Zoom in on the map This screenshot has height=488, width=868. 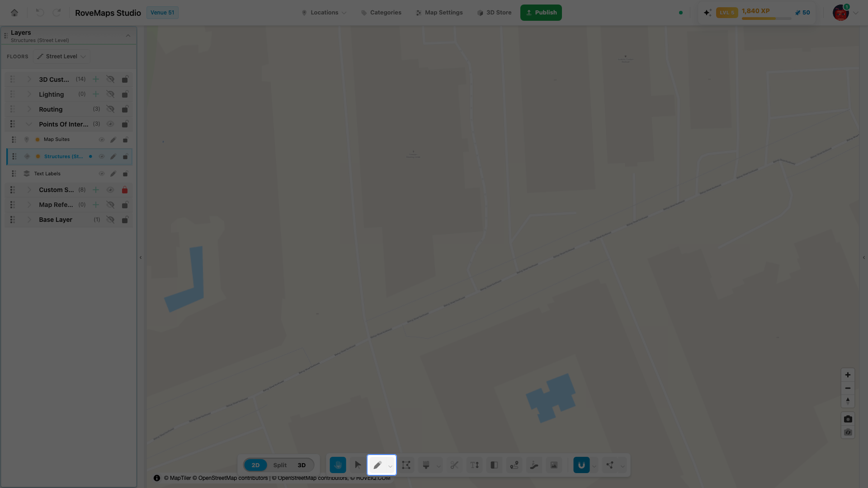click(x=848, y=375)
